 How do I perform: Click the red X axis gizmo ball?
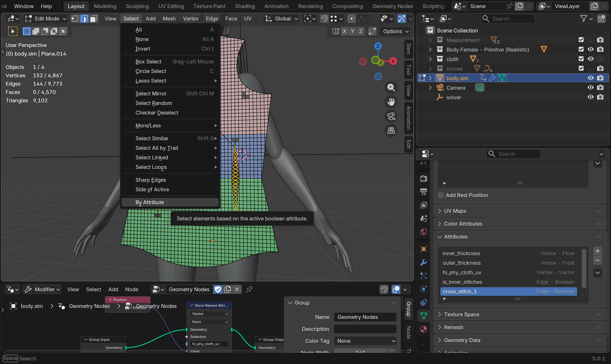click(x=393, y=61)
